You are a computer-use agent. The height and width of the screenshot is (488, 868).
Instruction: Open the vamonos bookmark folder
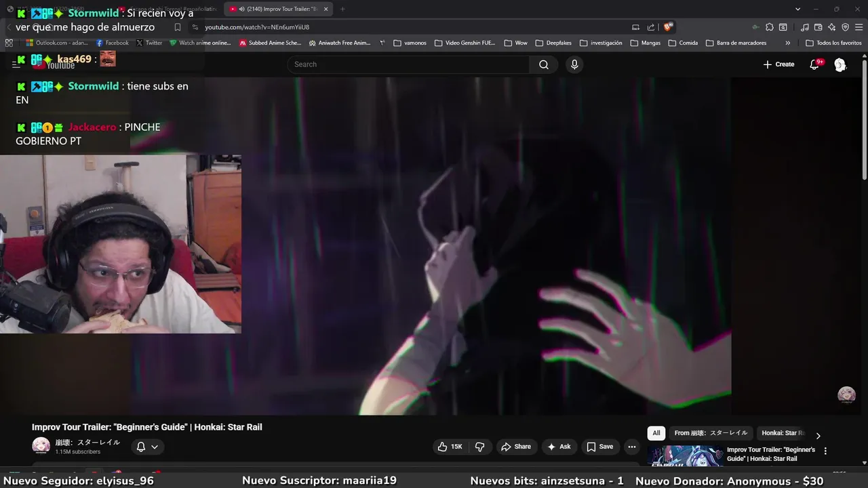click(x=410, y=43)
